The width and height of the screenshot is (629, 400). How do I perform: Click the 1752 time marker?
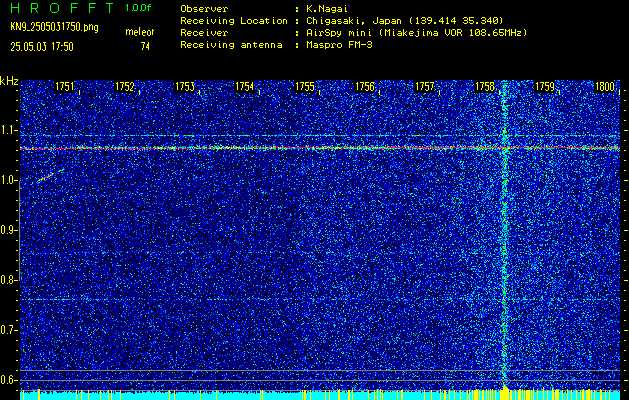(x=125, y=86)
